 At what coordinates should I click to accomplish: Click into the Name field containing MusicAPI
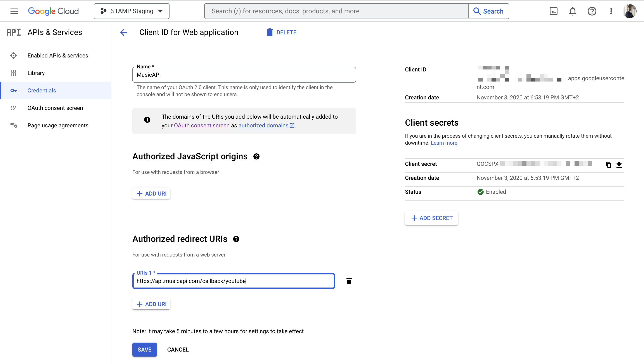point(244,75)
